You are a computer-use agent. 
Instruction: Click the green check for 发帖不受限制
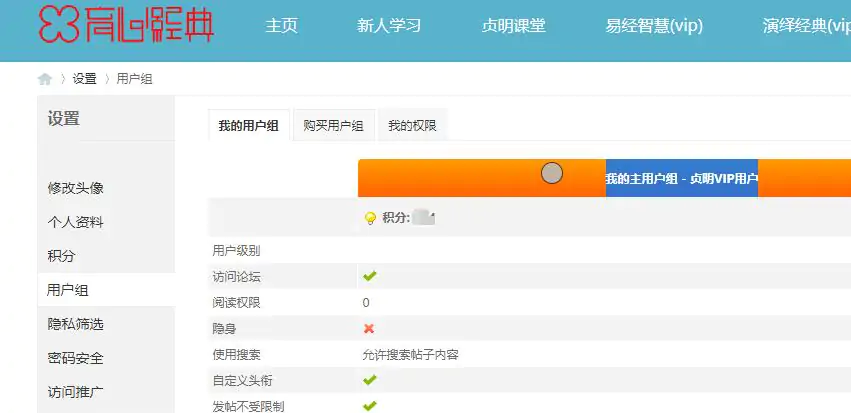[x=370, y=405]
